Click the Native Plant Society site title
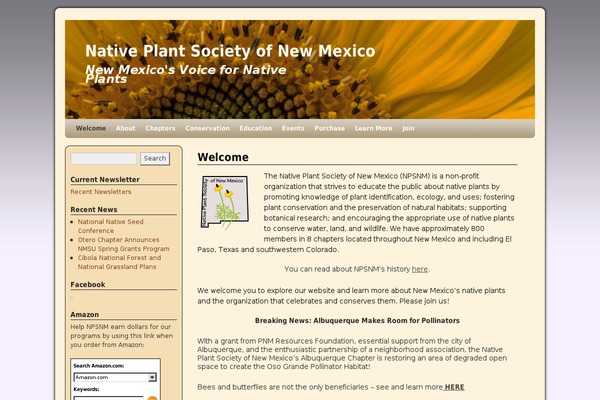Screen dimensions: 600x400 (230, 51)
